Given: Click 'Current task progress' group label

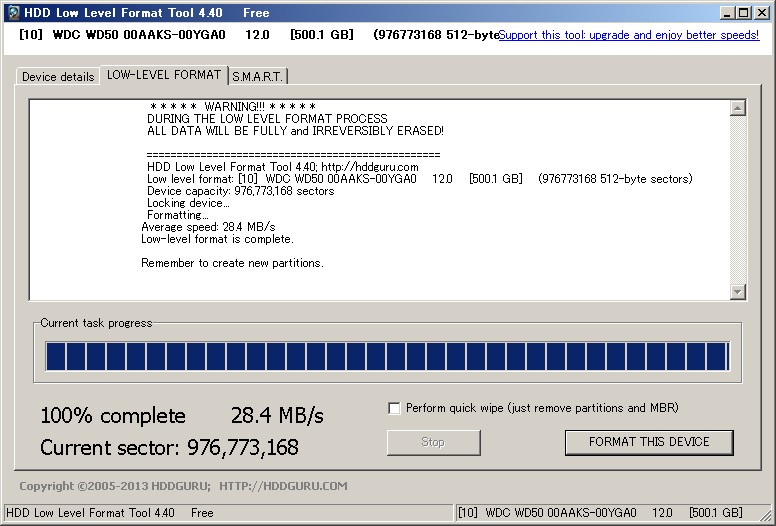Looking at the screenshot, I should tap(96, 323).
